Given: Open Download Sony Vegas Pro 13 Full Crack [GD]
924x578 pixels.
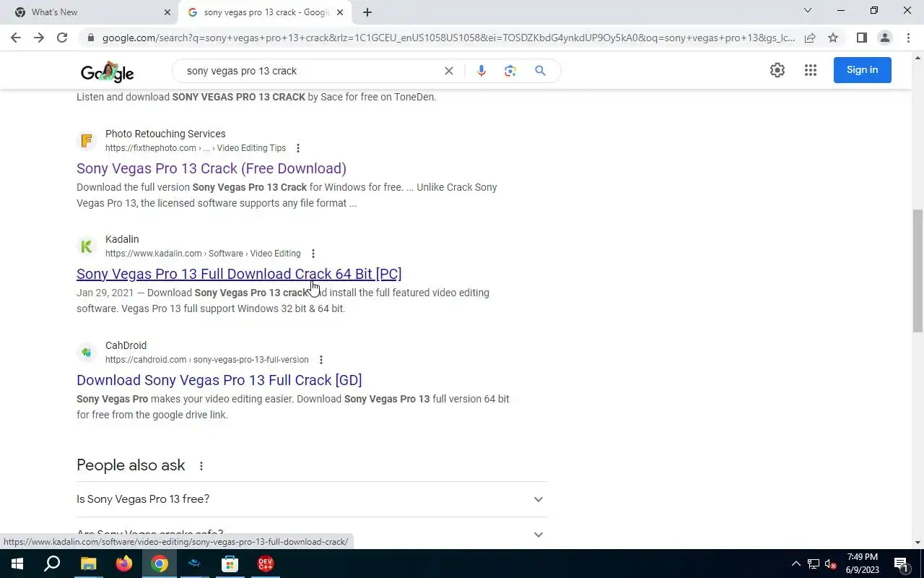Looking at the screenshot, I should coord(219,380).
